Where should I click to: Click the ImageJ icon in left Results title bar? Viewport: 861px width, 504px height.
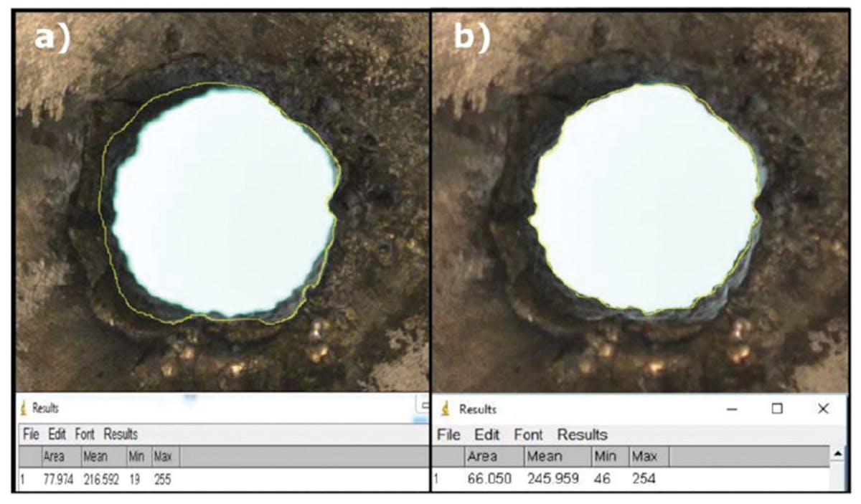pos(23,409)
